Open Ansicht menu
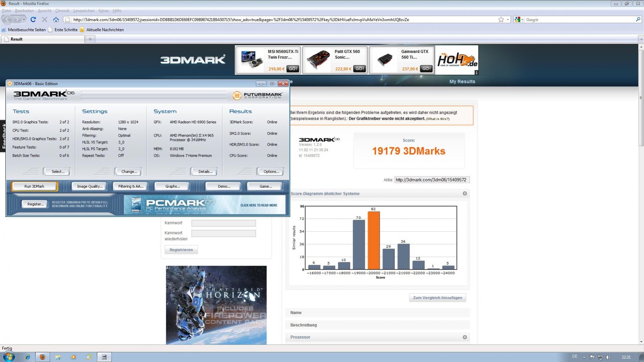644x362 pixels. [44, 11]
